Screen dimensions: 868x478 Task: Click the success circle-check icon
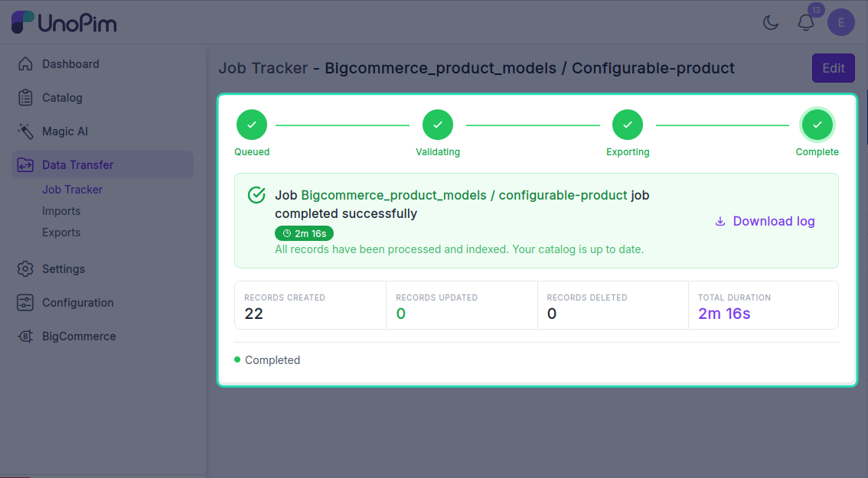[x=256, y=195]
